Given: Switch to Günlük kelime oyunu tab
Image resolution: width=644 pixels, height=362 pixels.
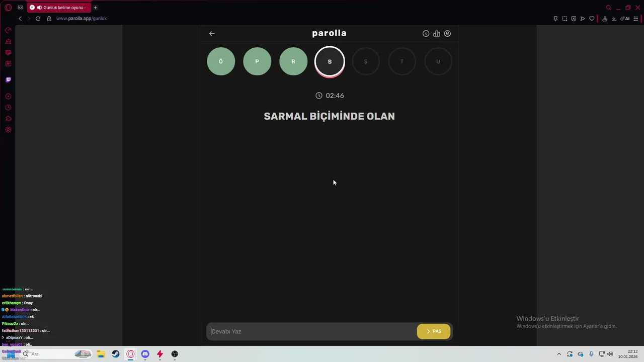Looking at the screenshot, I should coord(58,8).
